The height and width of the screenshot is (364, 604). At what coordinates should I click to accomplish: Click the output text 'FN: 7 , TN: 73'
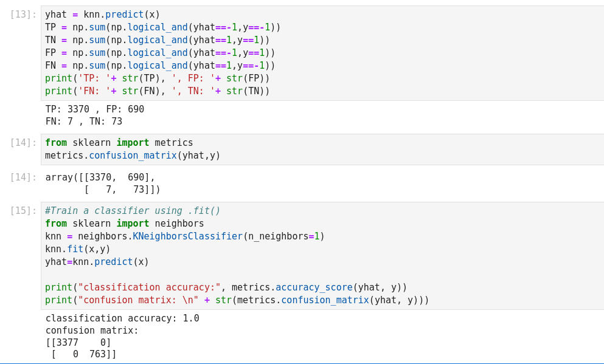click(84, 122)
